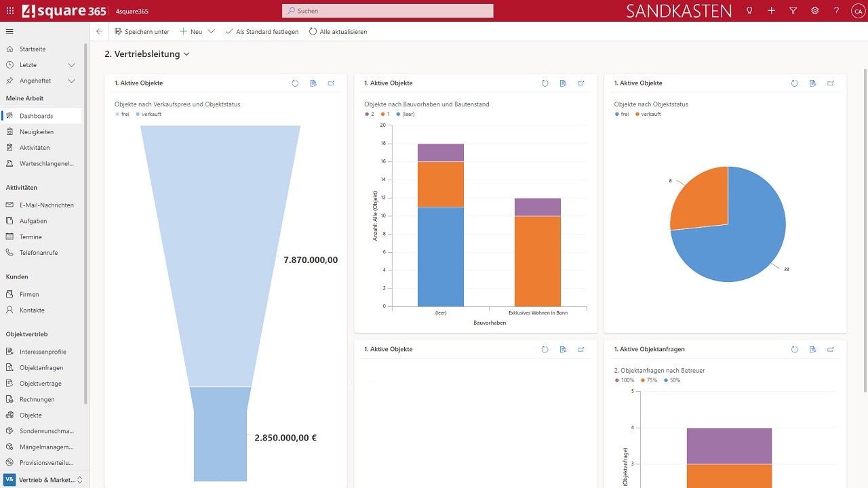Open Aufgaben in the sidebar

pyautogui.click(x=41, y=221)
